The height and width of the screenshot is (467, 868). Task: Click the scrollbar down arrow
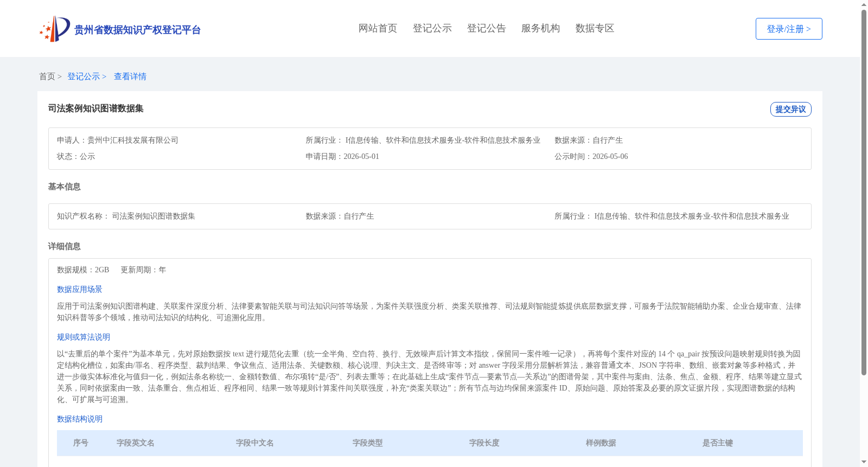(864, 462)
